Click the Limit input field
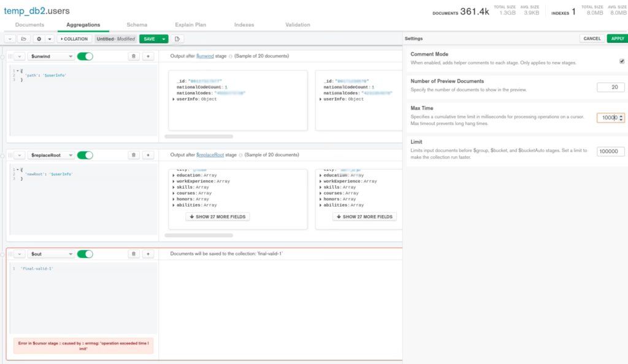628x364 pixels. pos(611,151)
